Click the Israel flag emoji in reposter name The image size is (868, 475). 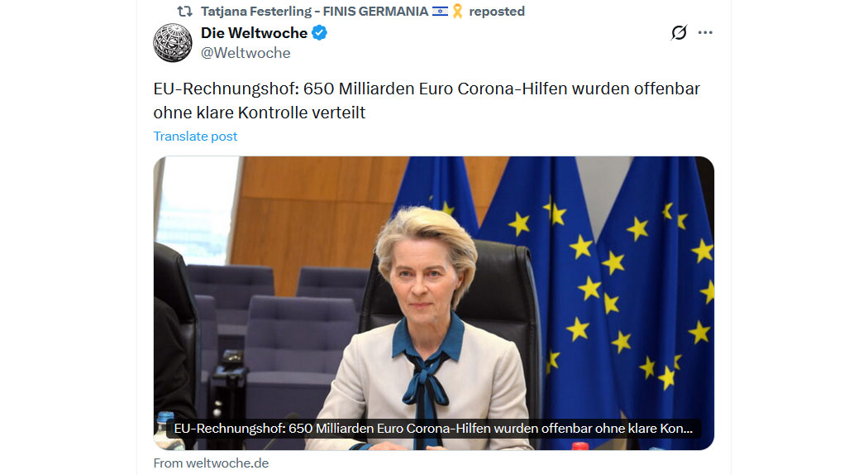pyautogui.click(x=440, y=11)
